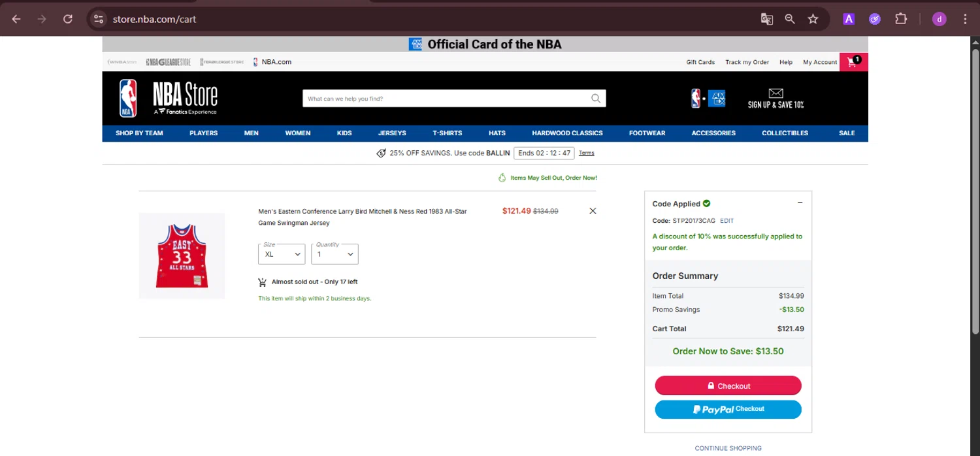980x456 pixels.
Task: Open HATS menu
Action: click(x=497, y=133)
